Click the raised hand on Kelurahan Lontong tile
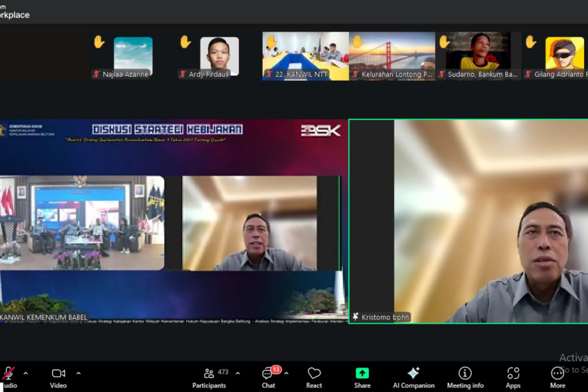This screenshot has width=588, height=392. (358, 42)
